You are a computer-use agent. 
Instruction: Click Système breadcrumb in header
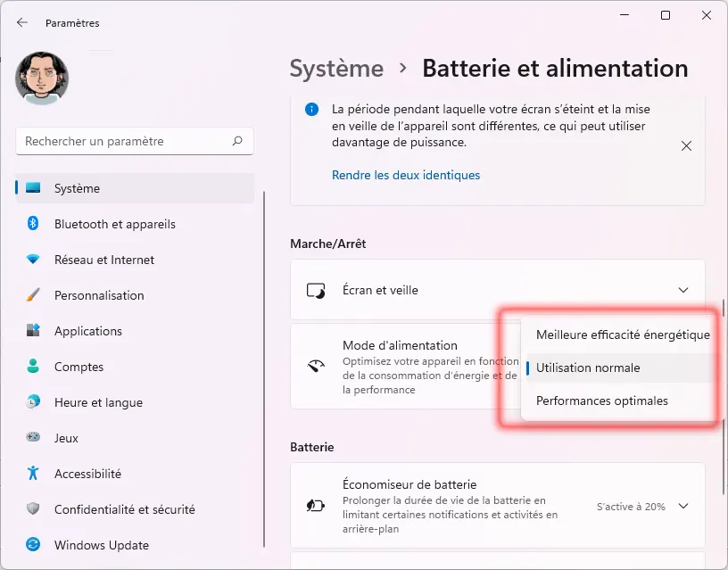click(336, 69)
